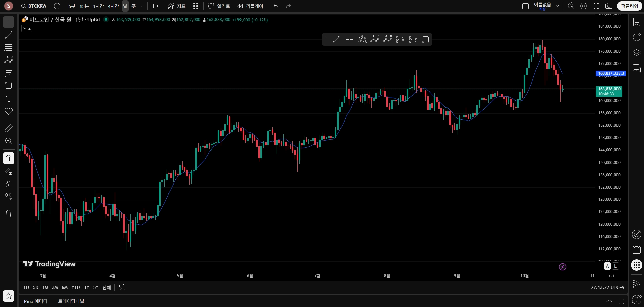Open the 트레이딩패널 tab

[71, 301]
